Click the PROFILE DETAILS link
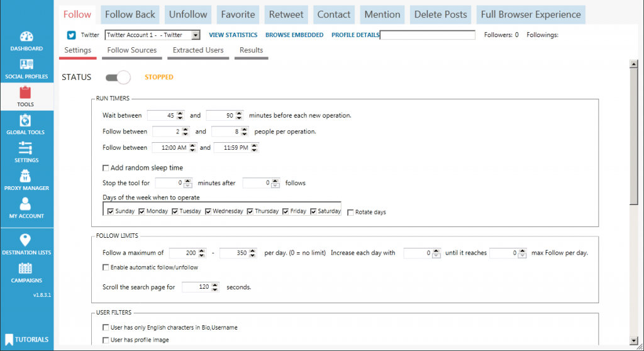The height and width of the screenshot is (351, 644). pyautogui.click(x=355, y=35)
